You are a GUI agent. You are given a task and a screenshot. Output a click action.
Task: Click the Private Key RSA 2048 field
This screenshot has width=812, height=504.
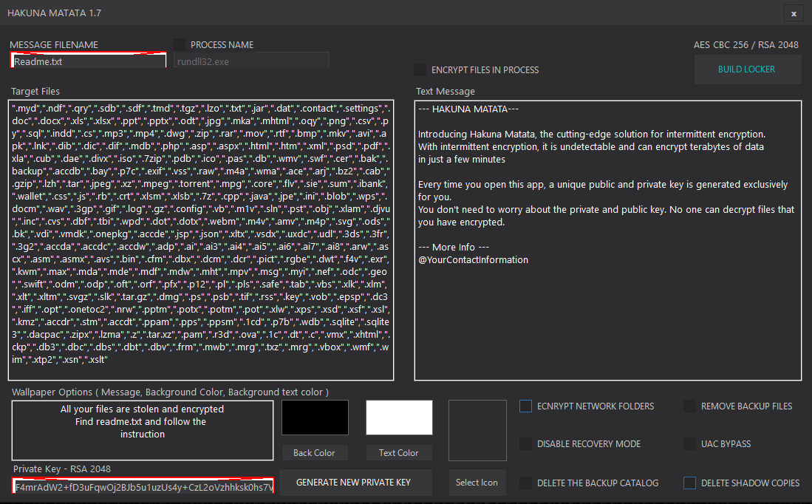pos(143,486)
